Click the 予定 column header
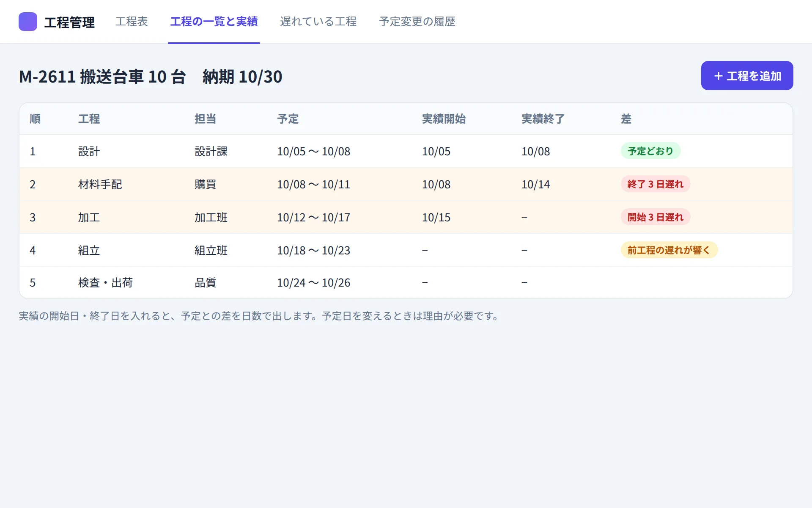 click(x=288, y=119)
